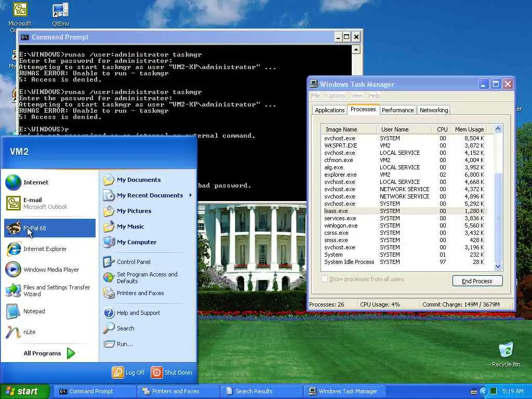Switch to the Performance tab
Image resolution: width=532 pixels, height=399 pixels.
pos(397,110)
